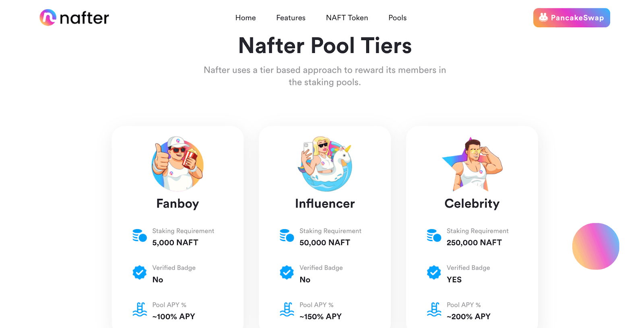Click the floating gradient circle
Image resolution: width=644 pixels, height=328 pixels.
(596, 246)
